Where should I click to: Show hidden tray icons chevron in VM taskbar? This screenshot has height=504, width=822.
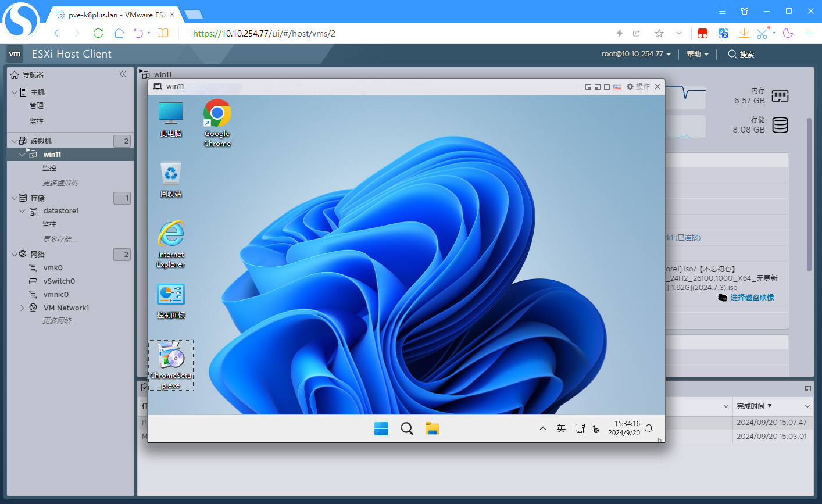tap(542, 428)
